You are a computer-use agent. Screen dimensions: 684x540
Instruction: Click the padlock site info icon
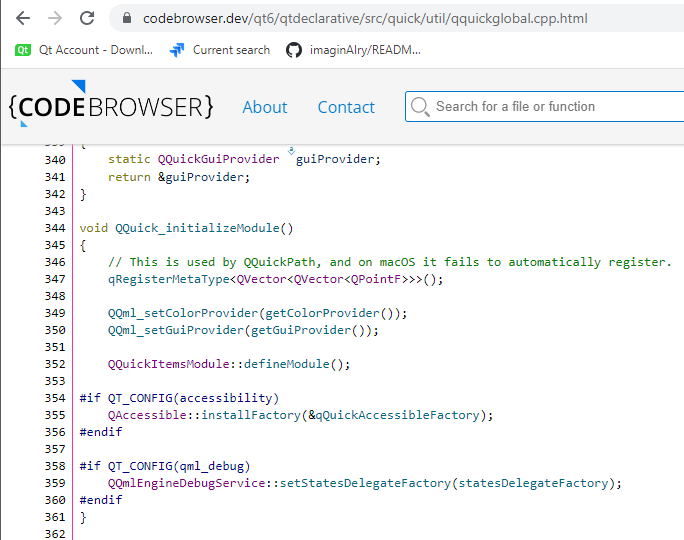125,19
